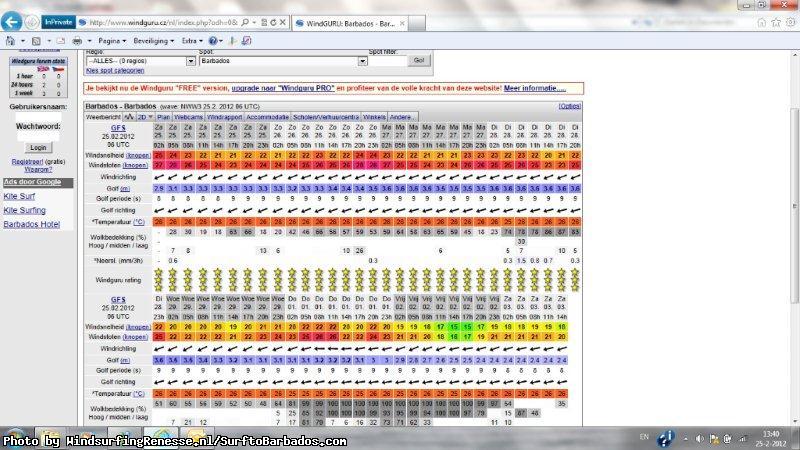The width and height of the screenshot is (800, 450).
Task: Click the printer icon in command bar
Action: [76, 41]
